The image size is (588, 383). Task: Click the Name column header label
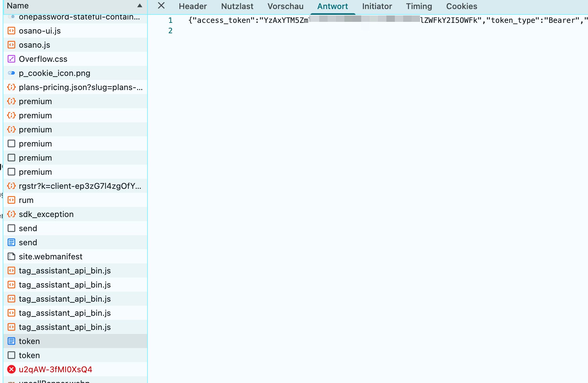[18, 6]
